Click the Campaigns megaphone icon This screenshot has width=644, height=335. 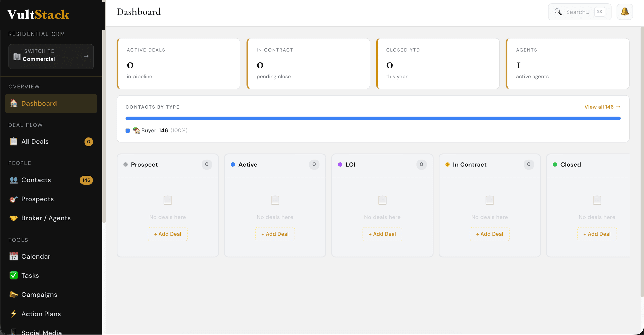[x=14, y=294]
